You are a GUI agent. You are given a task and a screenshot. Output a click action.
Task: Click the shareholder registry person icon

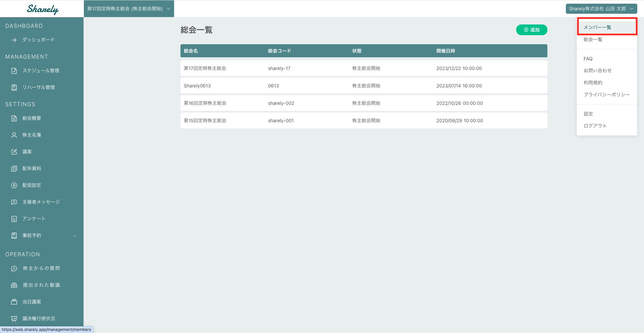14,135
